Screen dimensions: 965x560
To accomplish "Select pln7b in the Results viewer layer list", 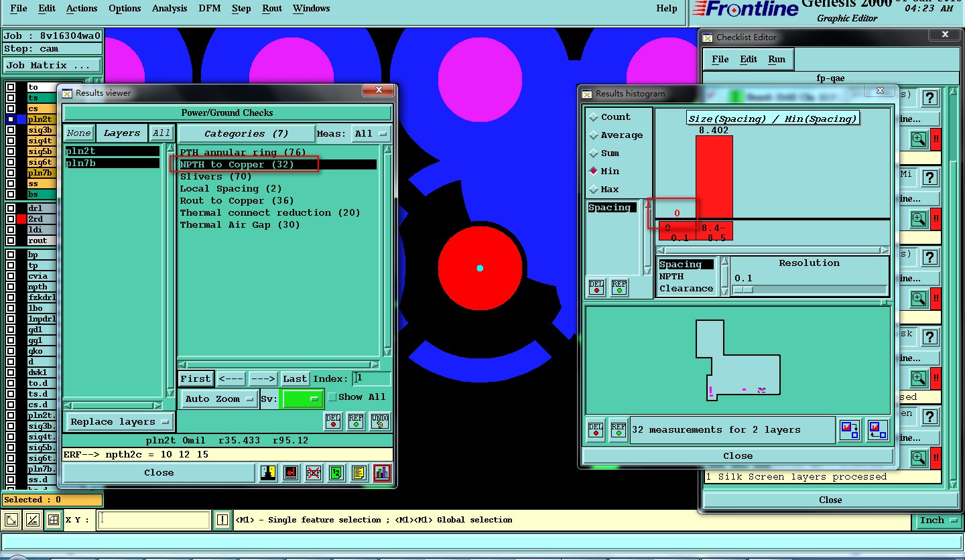I will point(113,163).
